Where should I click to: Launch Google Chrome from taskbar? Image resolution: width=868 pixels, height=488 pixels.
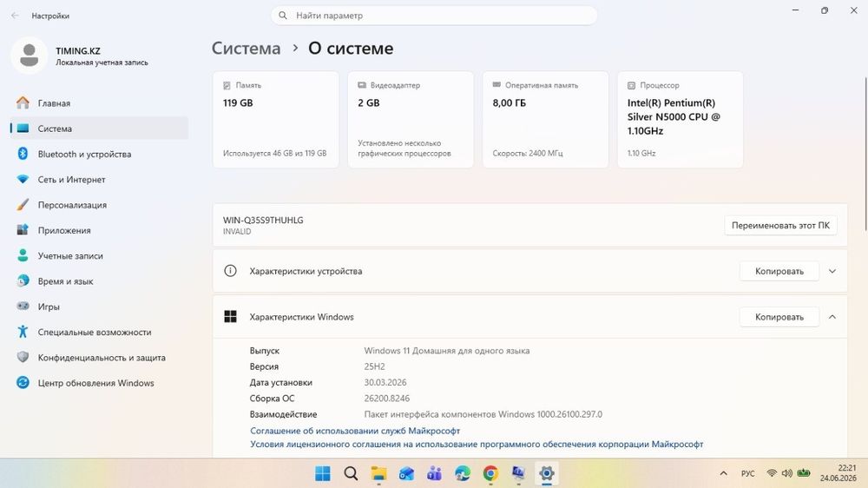pos(490,473)
